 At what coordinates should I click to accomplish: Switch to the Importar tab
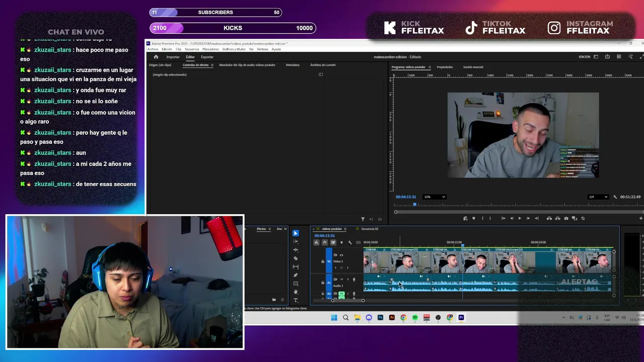pyautogui.click(x=173, y=57)
